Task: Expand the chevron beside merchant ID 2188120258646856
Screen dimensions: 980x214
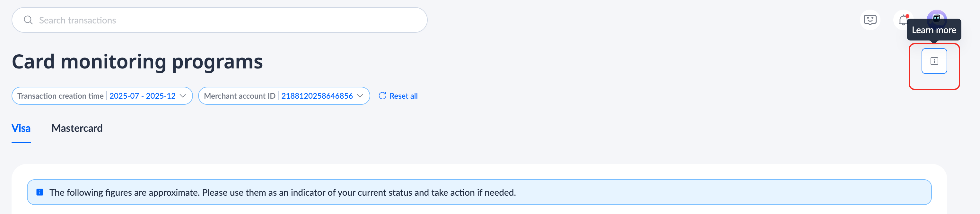Action: 360,96
